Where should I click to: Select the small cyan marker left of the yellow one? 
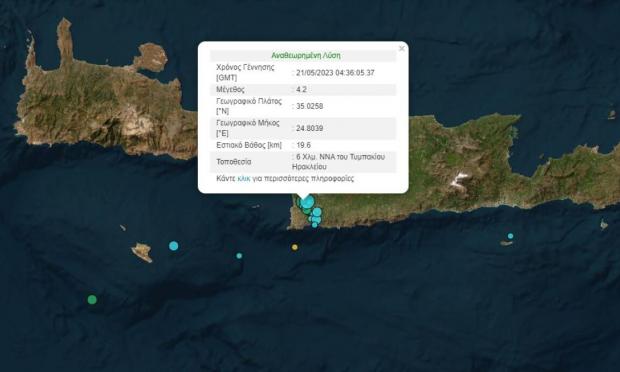tap(239, 256)
